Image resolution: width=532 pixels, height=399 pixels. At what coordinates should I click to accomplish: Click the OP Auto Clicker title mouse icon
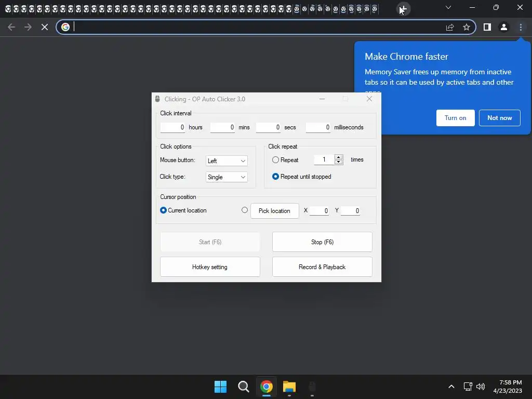[x=157, y=99]
